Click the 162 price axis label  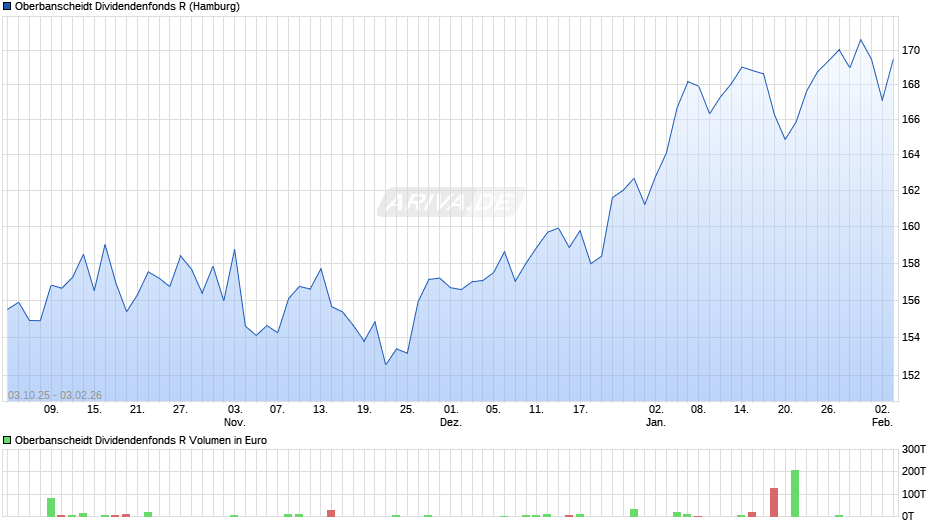911,190
